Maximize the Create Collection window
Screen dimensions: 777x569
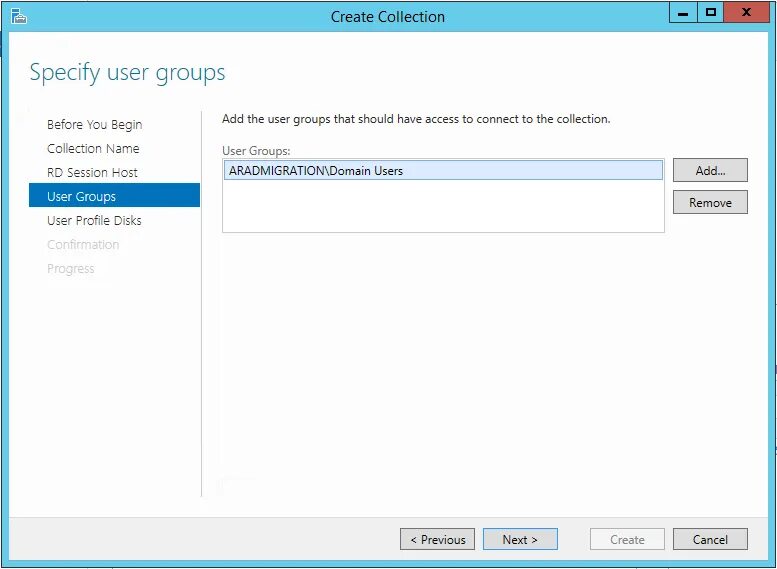click(711, 13)
